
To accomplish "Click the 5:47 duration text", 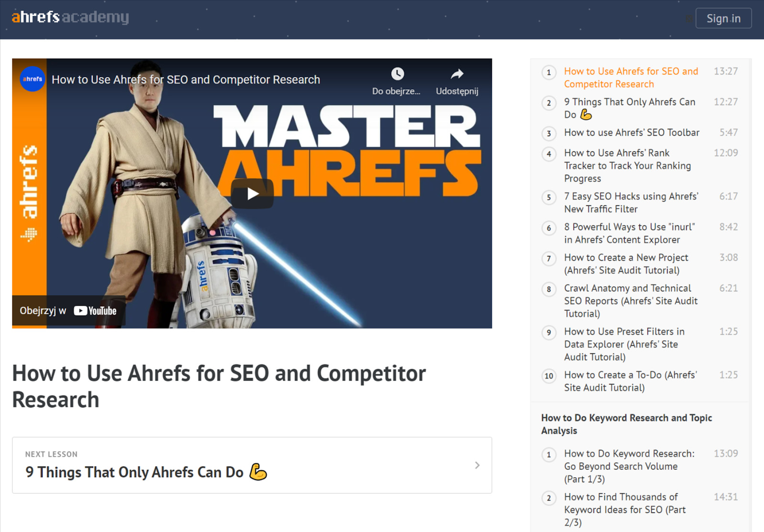I will tap(729, 132).
